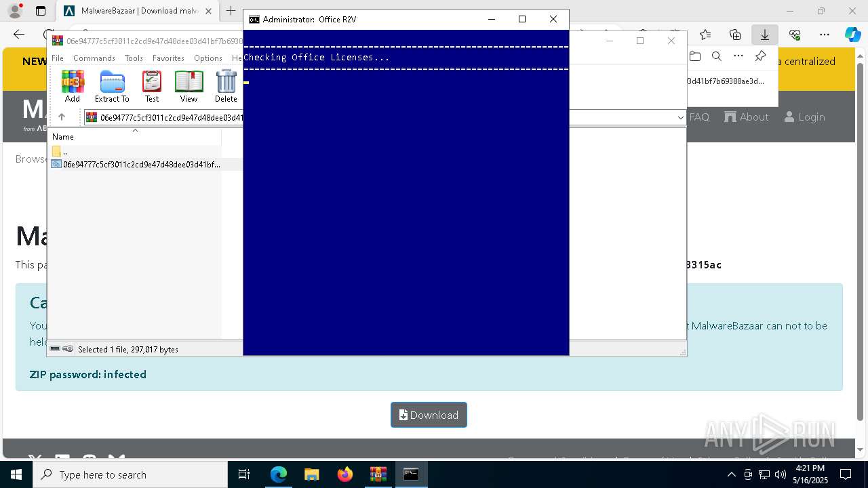Toggle the Edge Downloads panel icon

point(765,35)
